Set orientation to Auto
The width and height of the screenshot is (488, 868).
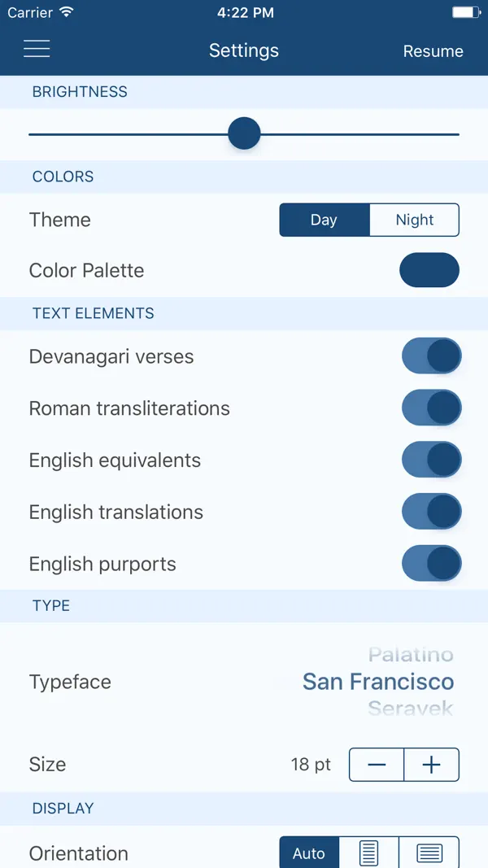(309, 853)
